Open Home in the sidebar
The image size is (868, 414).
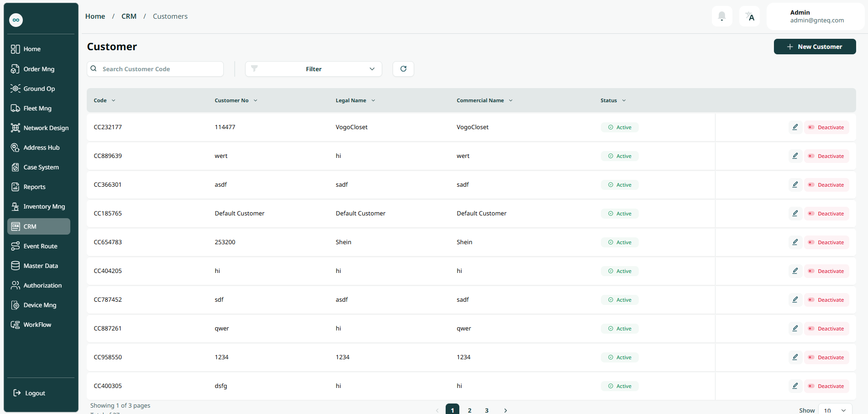click(x=39, y=49)
